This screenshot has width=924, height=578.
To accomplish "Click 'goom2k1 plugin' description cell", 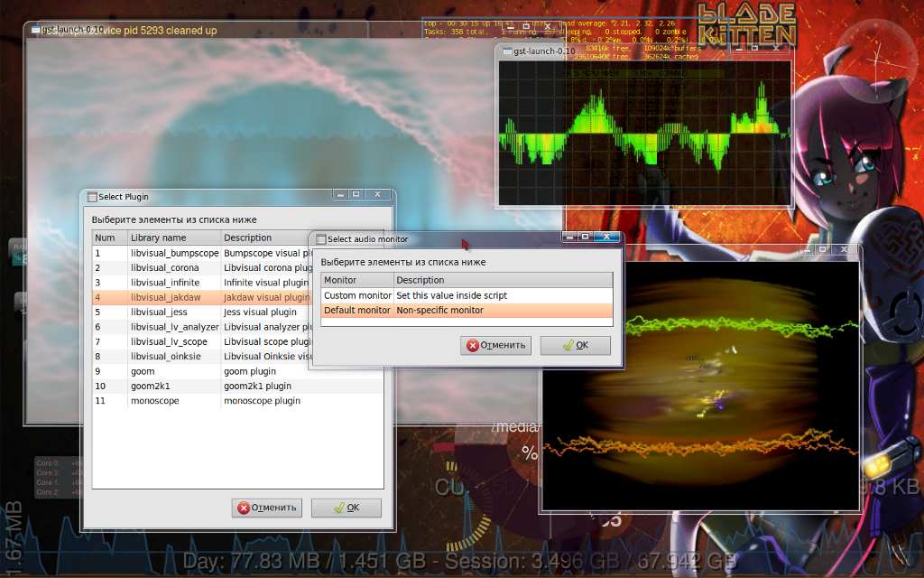I will [257, 387].
